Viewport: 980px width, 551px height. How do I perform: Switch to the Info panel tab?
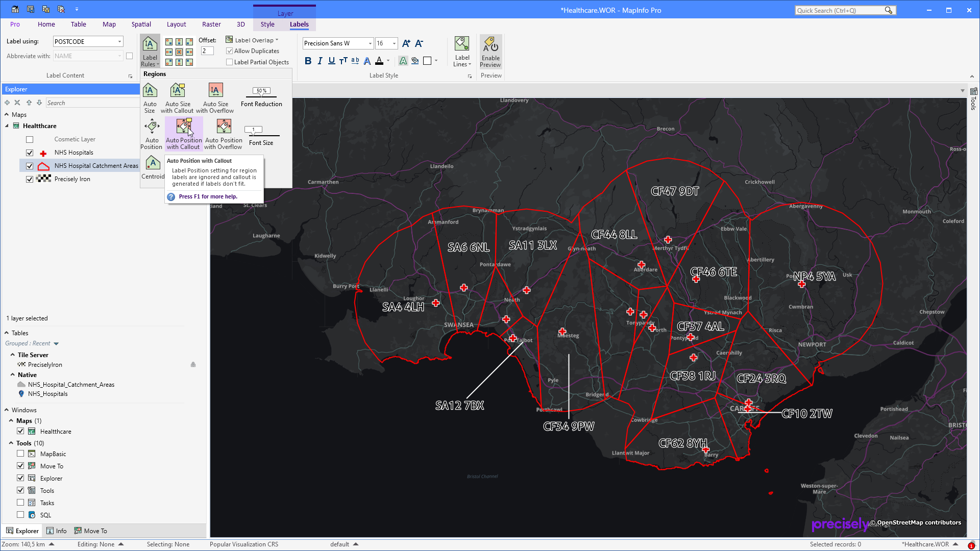57,531
